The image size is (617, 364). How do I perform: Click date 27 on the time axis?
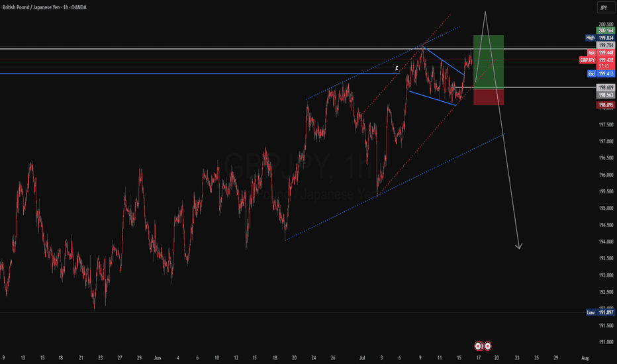point(120,357)
